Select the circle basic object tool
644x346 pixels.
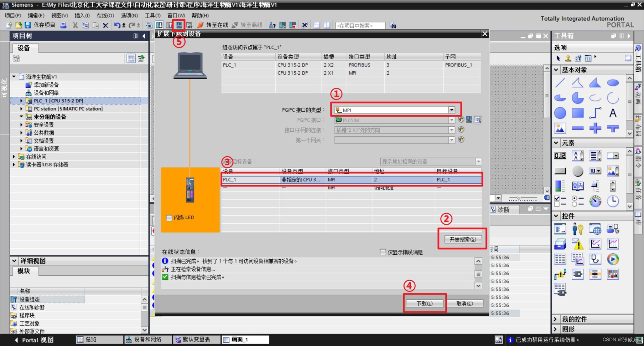pyautogui.click(x=560, y=113)
